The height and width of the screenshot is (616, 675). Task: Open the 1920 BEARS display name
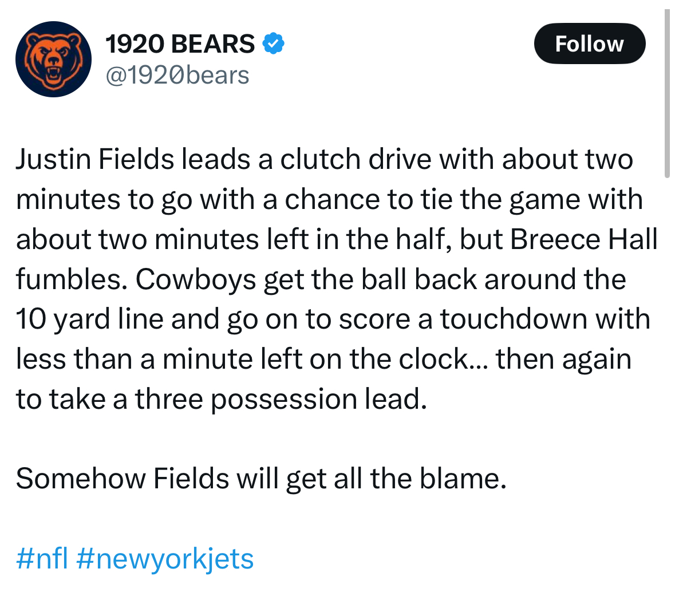(x=180, y=44)
